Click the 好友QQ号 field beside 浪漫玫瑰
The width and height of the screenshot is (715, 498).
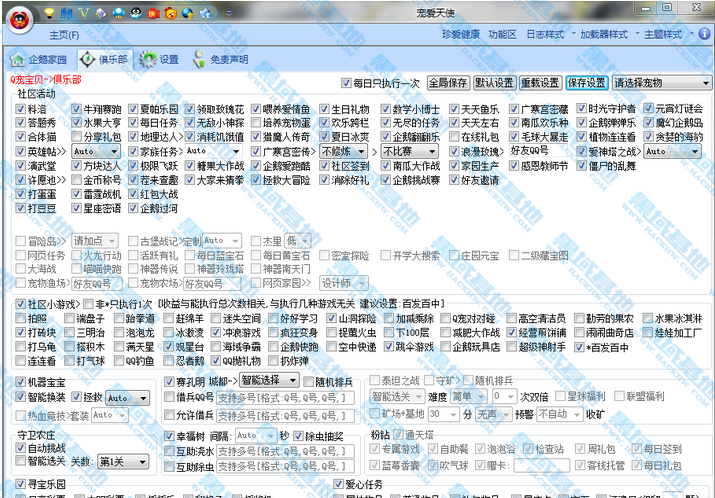pos(538,151)
